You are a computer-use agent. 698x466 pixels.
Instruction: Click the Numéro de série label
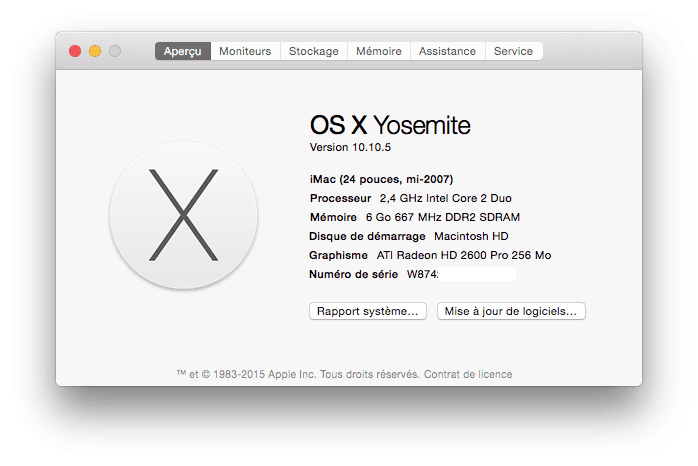click(353, 274)
